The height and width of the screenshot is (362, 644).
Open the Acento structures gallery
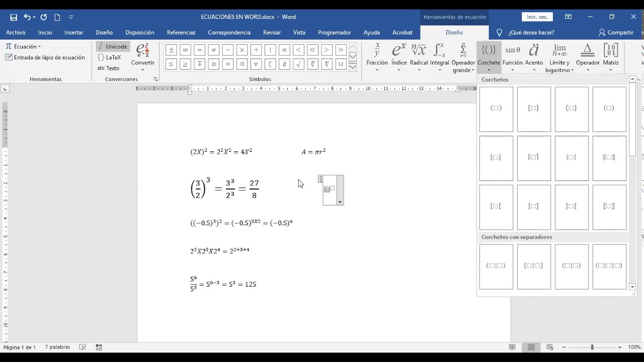534,57
